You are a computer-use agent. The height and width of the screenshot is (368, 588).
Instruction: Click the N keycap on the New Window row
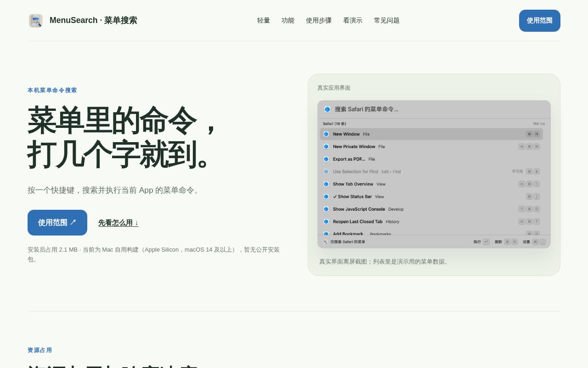(x=537, y=134)
